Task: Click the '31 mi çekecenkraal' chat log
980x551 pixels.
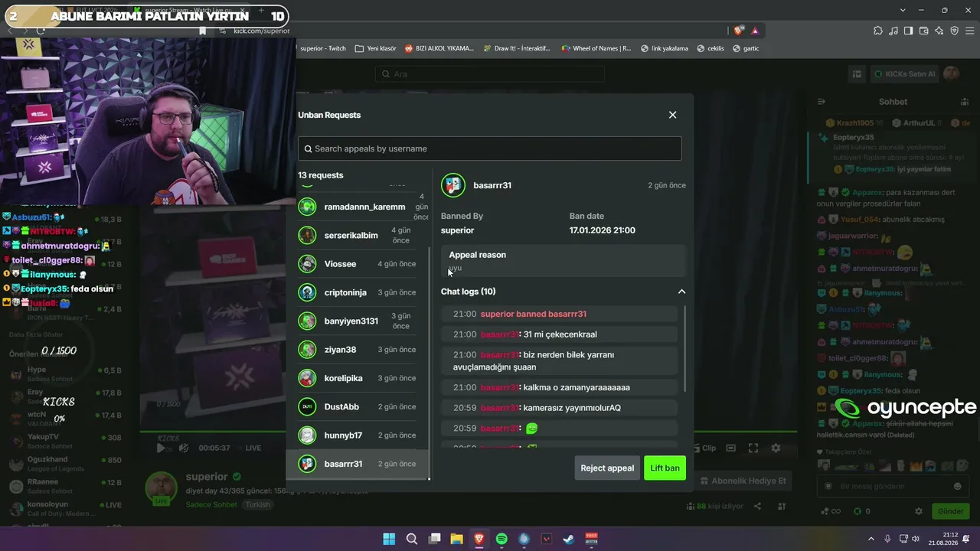Action: point(560,334)
